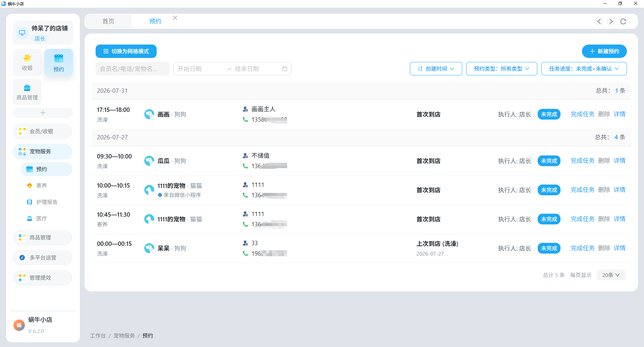This screenshot has height=347, width=644.
Task: Click the pet avatar icon for 呆呆
Action: (x=149, y=248)
